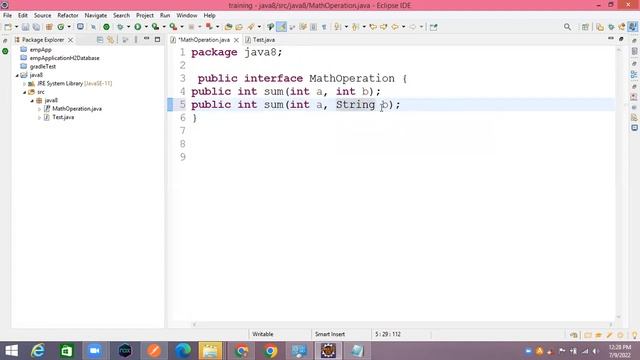Close the MathOperation.java editor tab

(236, 40)
